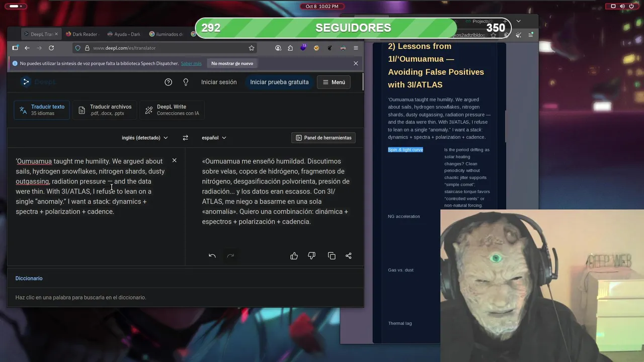This screenshot has height=362, width=644.
Task: Bookmark this page with the star icon
Action: 252,48
